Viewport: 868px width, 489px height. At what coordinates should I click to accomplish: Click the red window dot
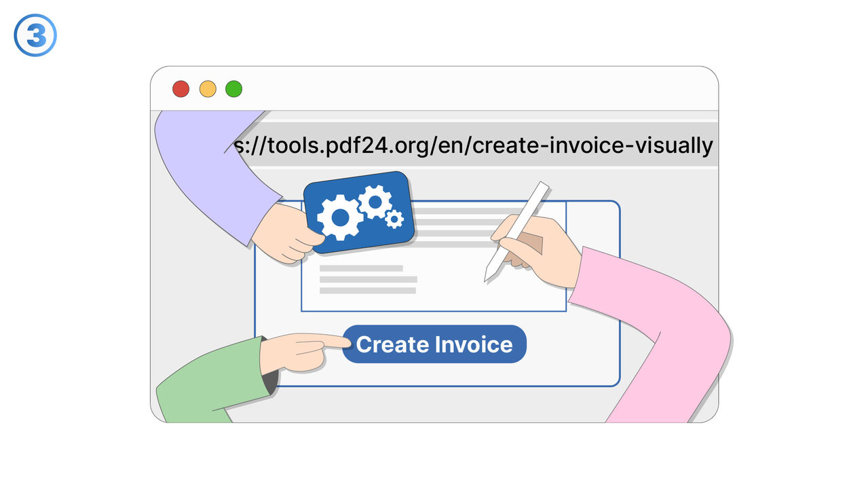[x=181, y=89]
